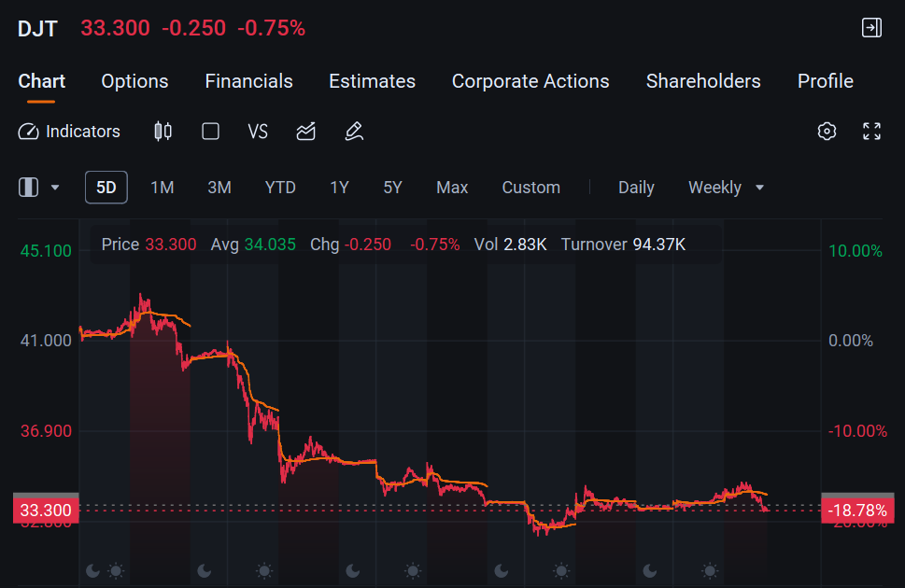Click the DJT ticker symbol

click(x=37, y=28)
